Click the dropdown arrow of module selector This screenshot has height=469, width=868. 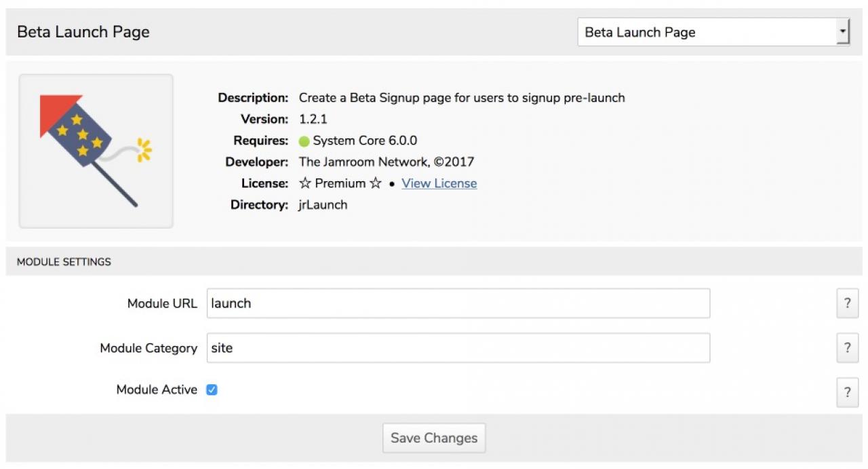(842, 32)
